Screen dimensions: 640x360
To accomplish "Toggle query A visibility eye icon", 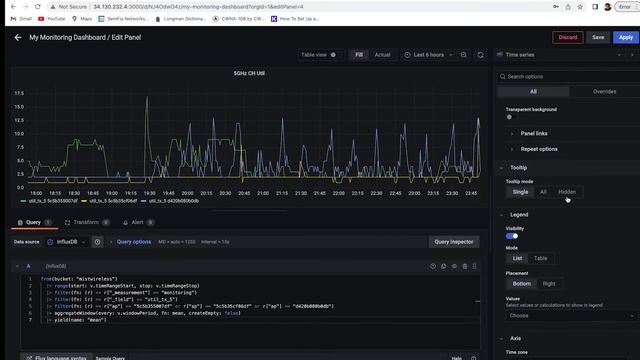I will (454, 267).
